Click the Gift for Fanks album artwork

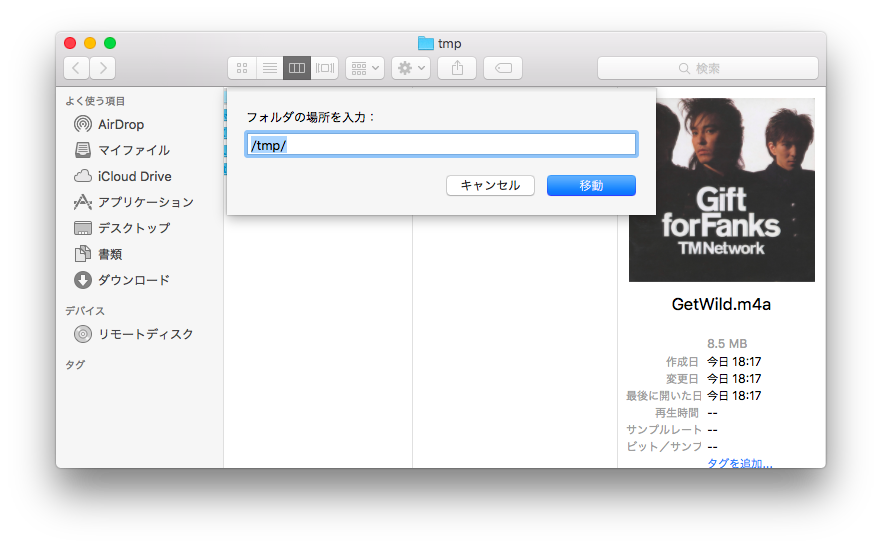722,190
